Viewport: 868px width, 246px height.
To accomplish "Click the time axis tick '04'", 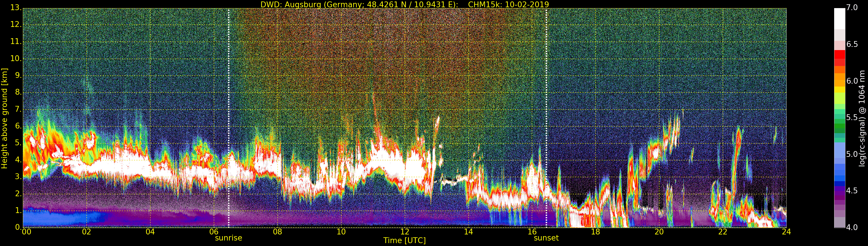I will tap(150, 232).
